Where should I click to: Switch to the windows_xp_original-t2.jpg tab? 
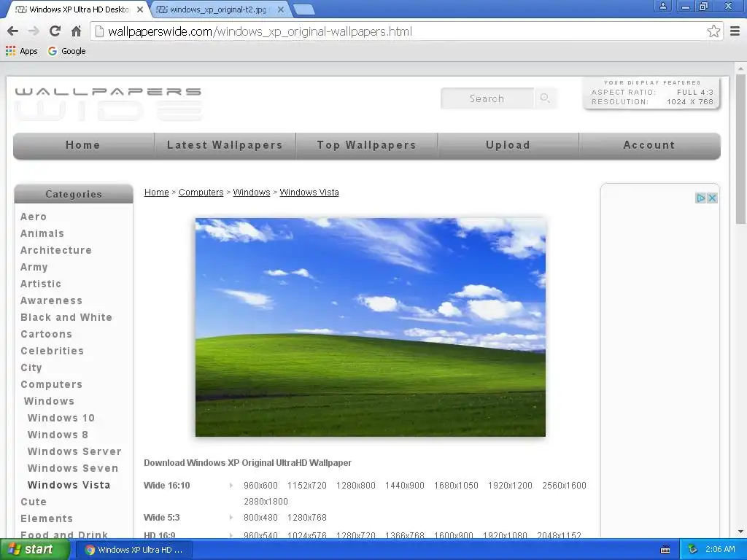pyautogui.click(x=219, y=9)
